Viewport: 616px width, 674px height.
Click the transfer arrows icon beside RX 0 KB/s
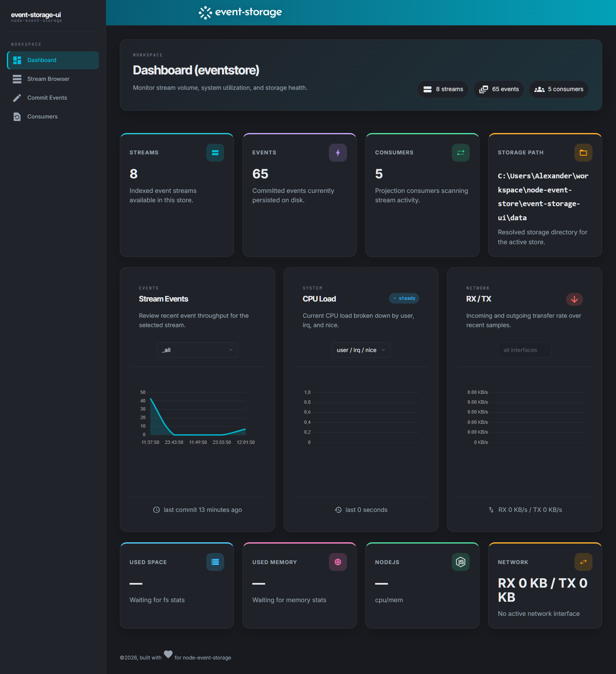(491, 510)
